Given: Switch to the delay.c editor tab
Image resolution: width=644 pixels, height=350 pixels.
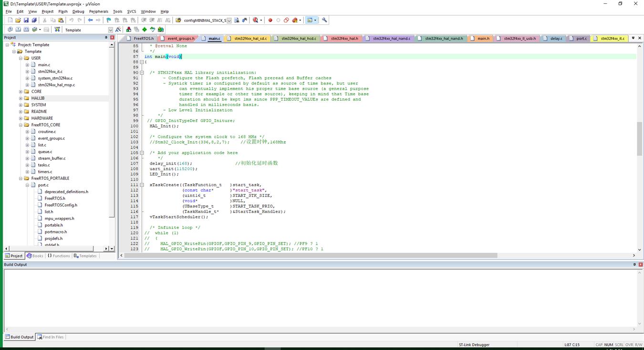Looking at the screenshot, I should 553,38.
